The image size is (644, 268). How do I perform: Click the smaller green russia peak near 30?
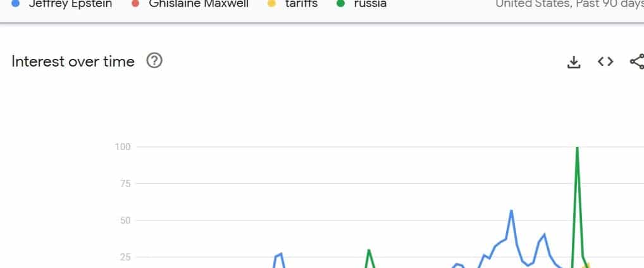[x=369, y=250]
